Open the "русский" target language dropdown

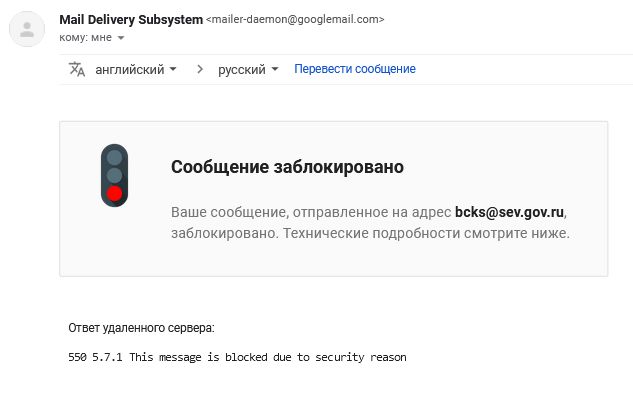249,69
